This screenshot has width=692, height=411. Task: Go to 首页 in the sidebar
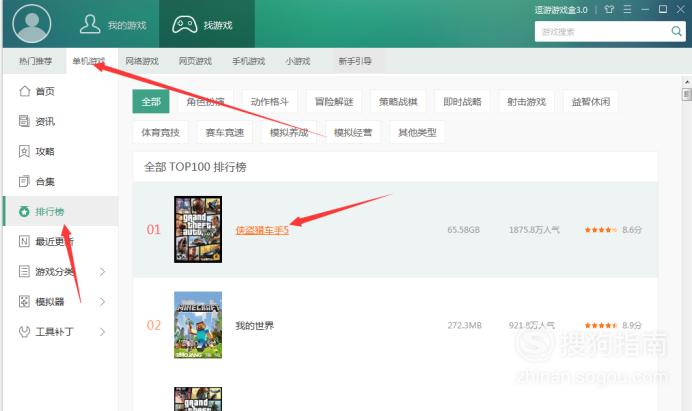tap(60, 91)
